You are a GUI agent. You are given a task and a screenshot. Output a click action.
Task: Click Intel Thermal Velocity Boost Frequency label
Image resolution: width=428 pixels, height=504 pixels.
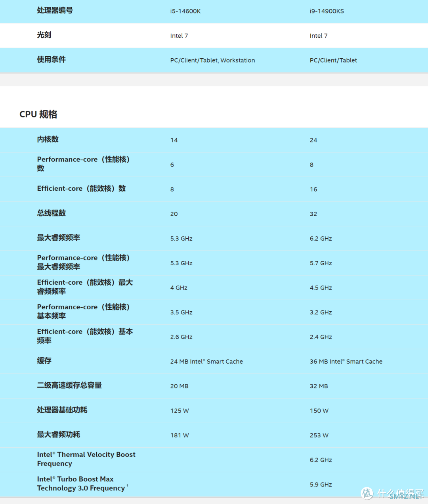coord(86,459)
